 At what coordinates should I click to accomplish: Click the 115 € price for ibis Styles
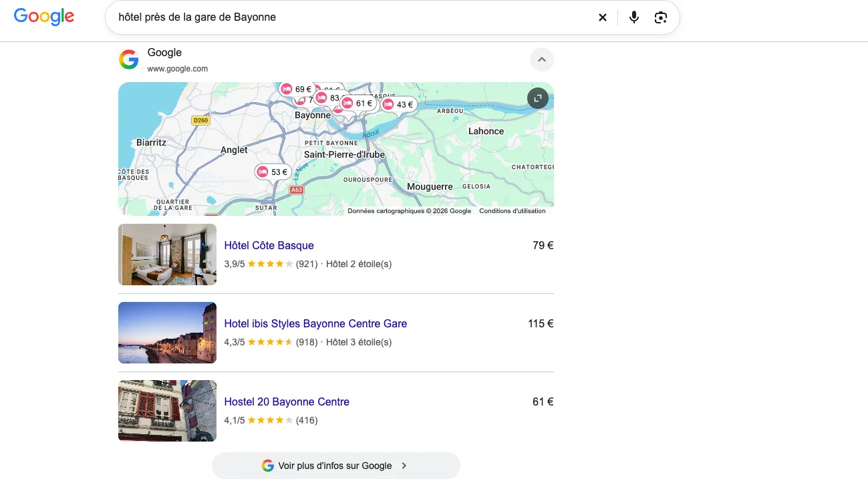541,323
